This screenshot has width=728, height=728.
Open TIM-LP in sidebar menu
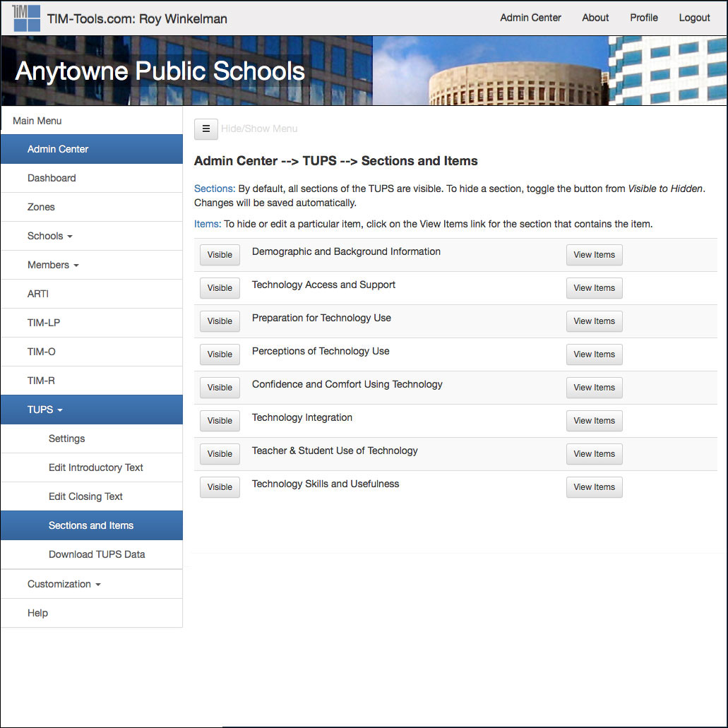(x=92, y=323)
